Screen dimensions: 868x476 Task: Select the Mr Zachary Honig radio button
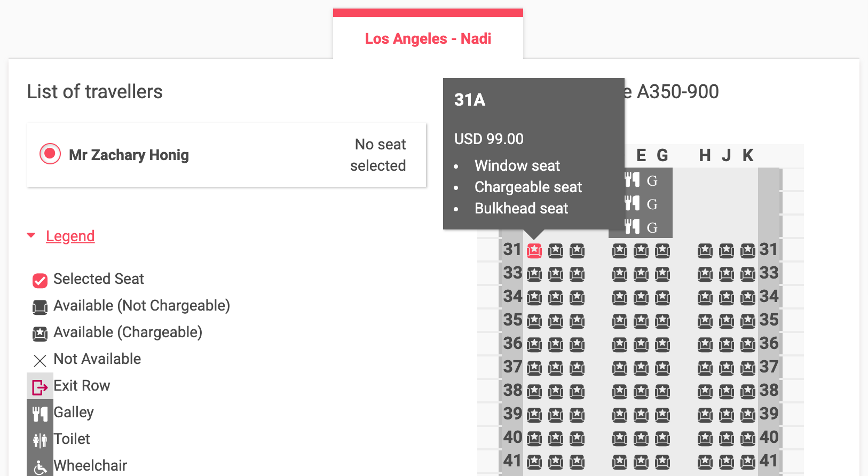[x=50, y=154]
